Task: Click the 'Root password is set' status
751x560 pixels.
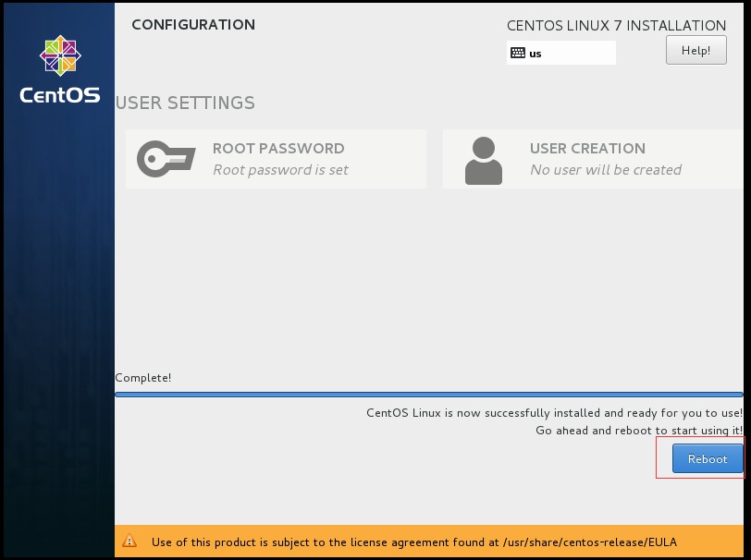Action: click(280, 170)
